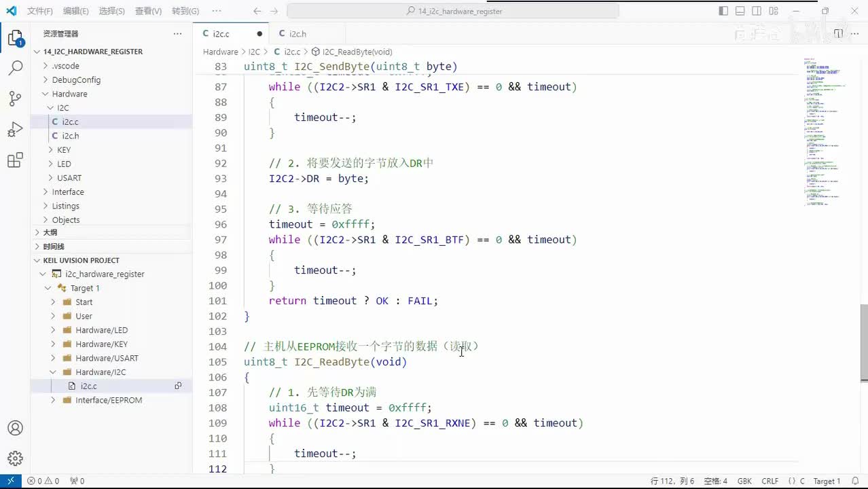
Task: Expand the USART folder
Action: [x=69, y=178]
